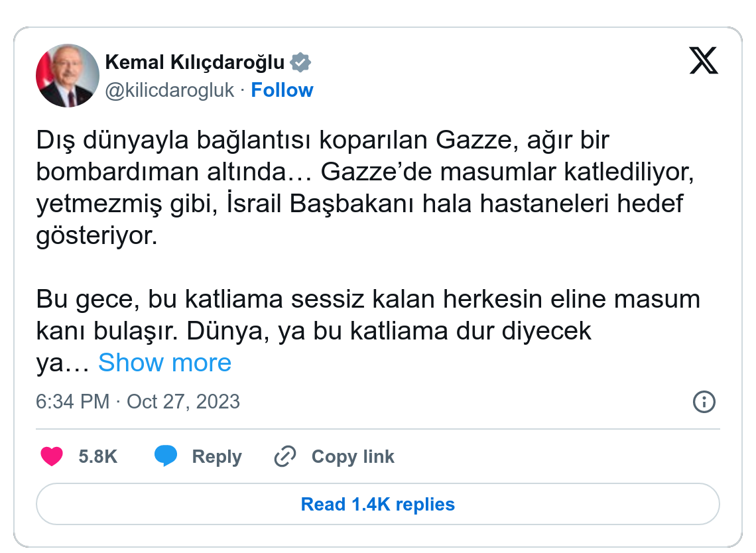Viewport: 756px width, 553px height.
Task: Open Kemal Kılıçdaroğlu's profile photo
Action: point(67,76)
